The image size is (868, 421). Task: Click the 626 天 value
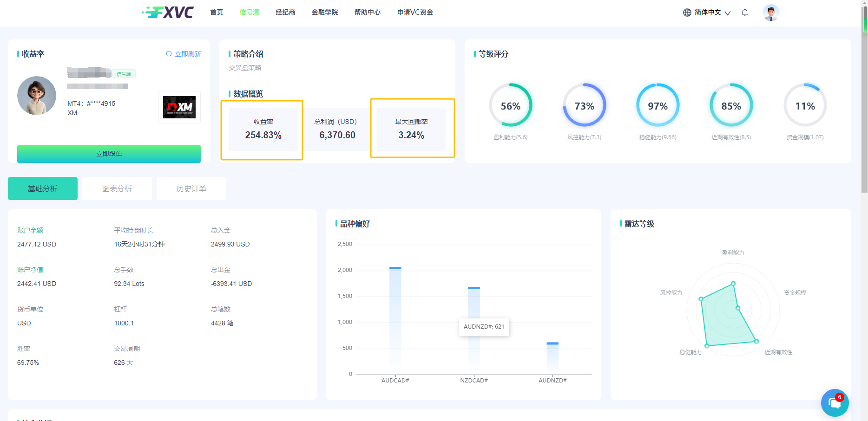[x=124, y=363]
